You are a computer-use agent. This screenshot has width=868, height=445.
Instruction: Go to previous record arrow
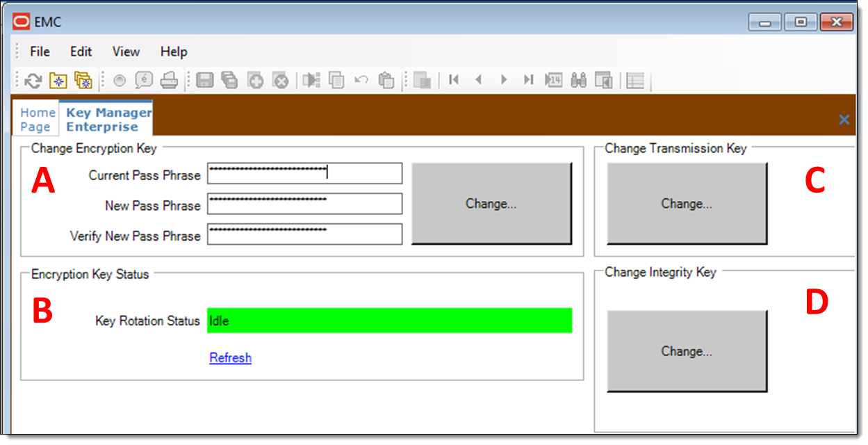tap(479, 80)
